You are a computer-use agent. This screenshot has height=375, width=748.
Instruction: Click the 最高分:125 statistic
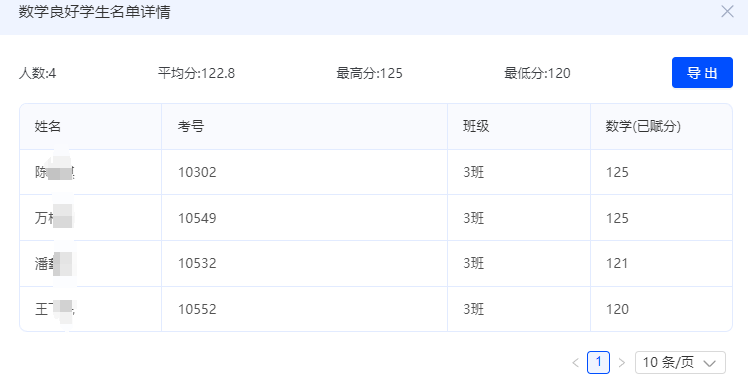(369, 73)
